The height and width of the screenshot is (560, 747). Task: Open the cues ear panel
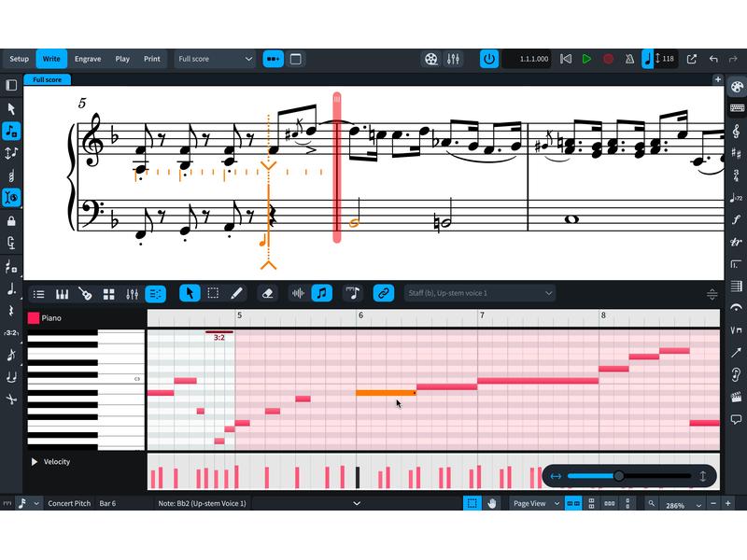tap(736, 374)
